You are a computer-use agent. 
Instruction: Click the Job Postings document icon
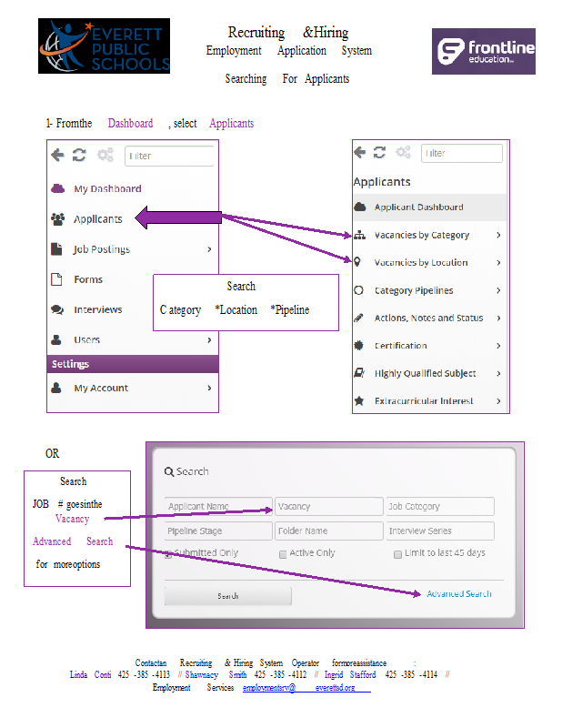[56, 248]
